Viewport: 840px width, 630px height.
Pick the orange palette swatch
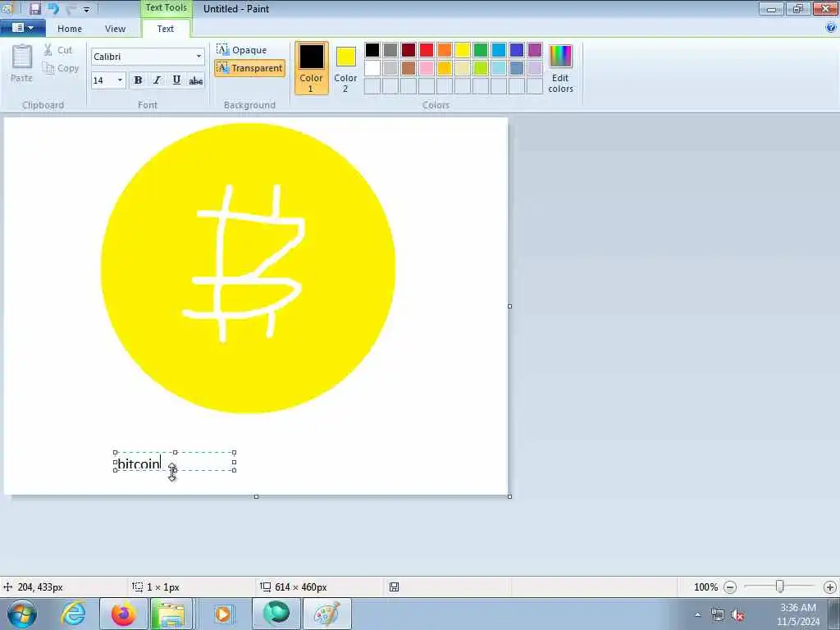(x=444, y=50)
